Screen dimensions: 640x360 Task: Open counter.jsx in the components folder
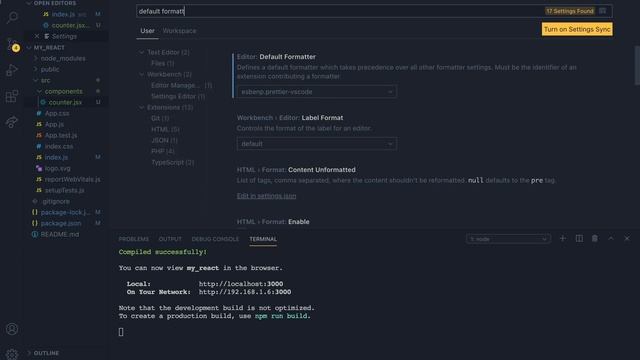pyautogui.click(x=65, y=102)
